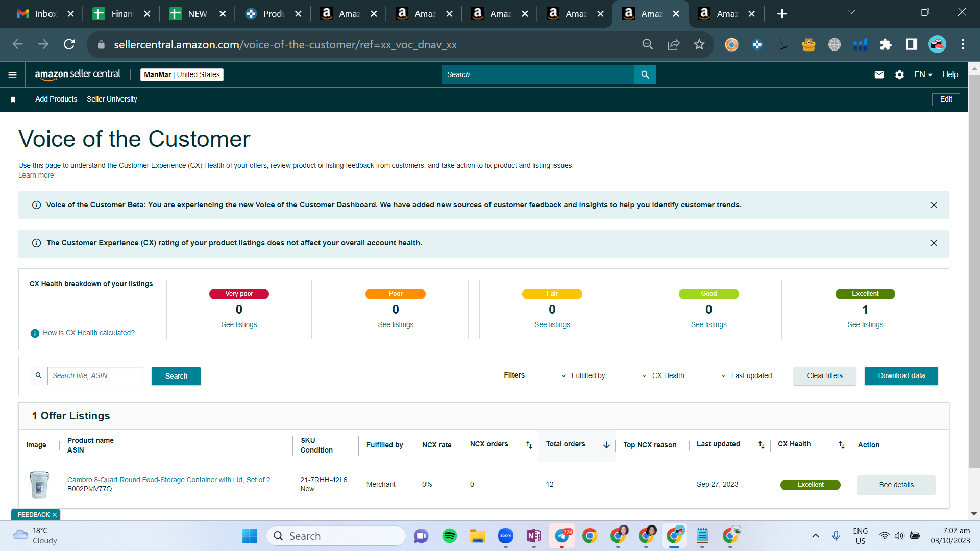Sort by NCX orders column
This screenshot has height=551, width=980.
click(529, 445)
